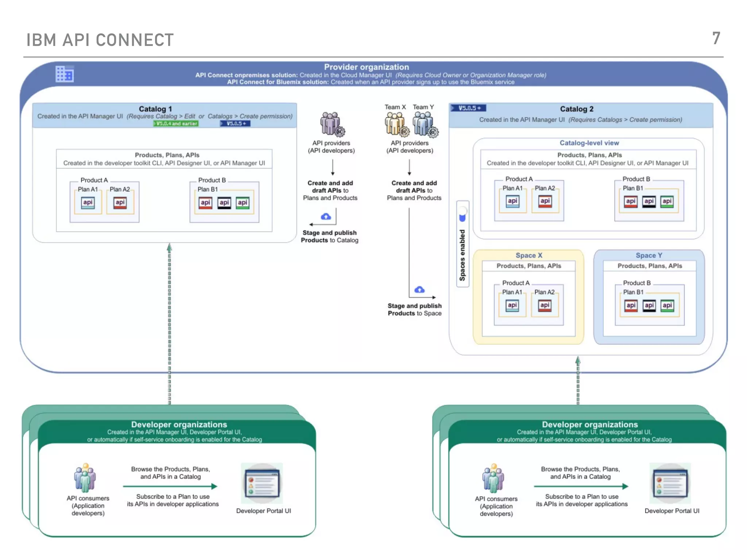747x560 pixels.
Task: Click red api icon in Catalog 1 Plan B1
Action: (205, 203)
